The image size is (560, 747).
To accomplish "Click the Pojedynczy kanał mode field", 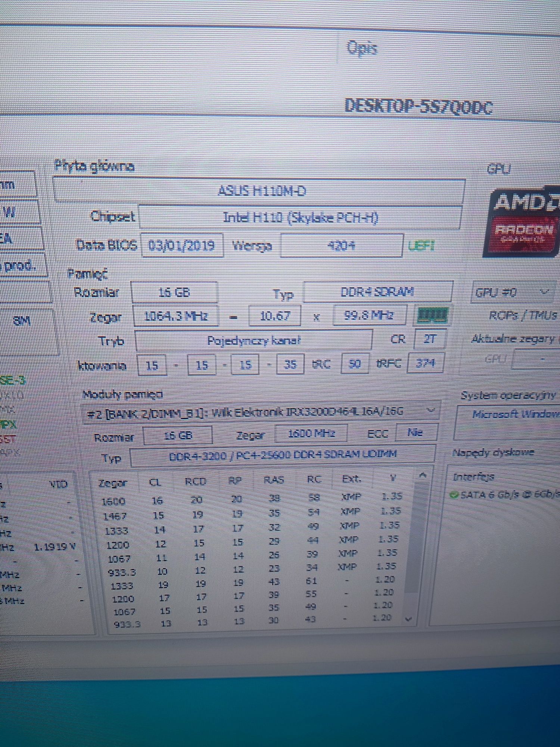I will pos(253,341).
